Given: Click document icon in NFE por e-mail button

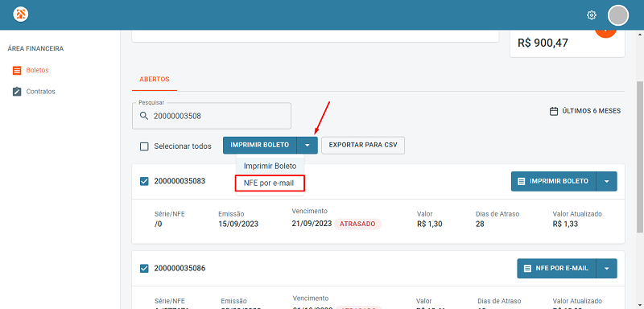Looking at the screenshot, I should (527, 269).
